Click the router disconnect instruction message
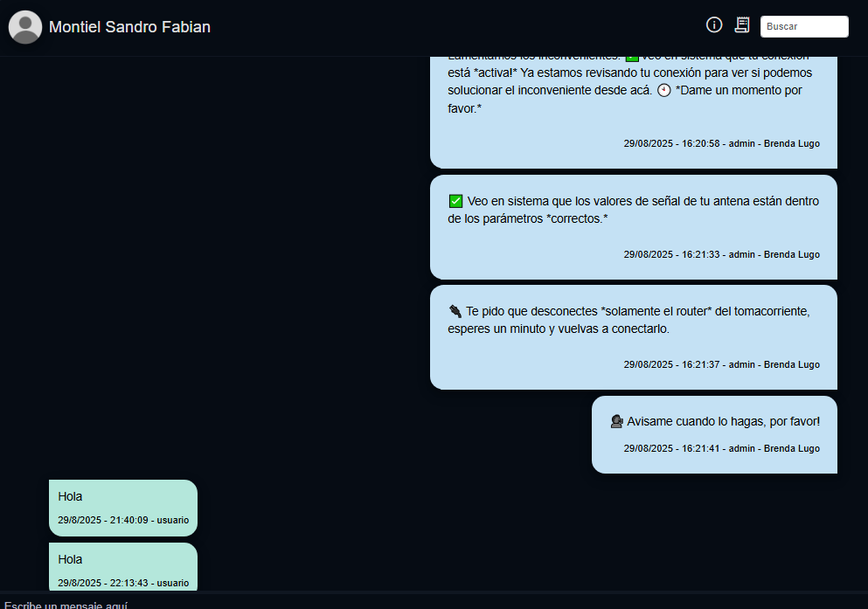This screenshot has height=609, width=868. 634,337
